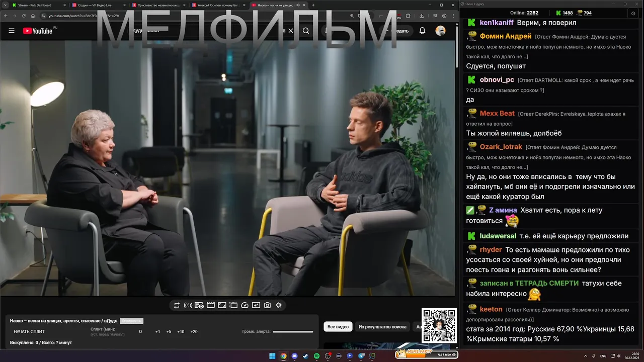Click the clapperboard icon in player toolbar
The image size is (644, 362).
[x=211, y=305]
